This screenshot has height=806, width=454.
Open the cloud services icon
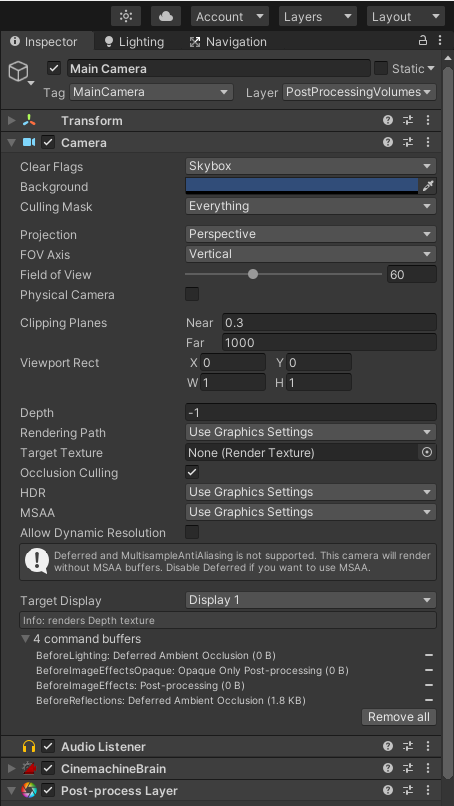point(166,16)
